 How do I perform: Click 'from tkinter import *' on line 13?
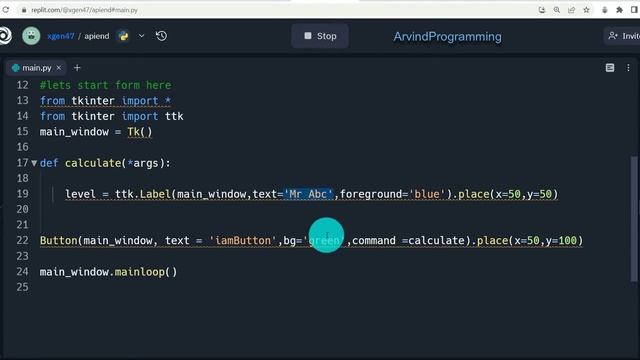[106, 101]
